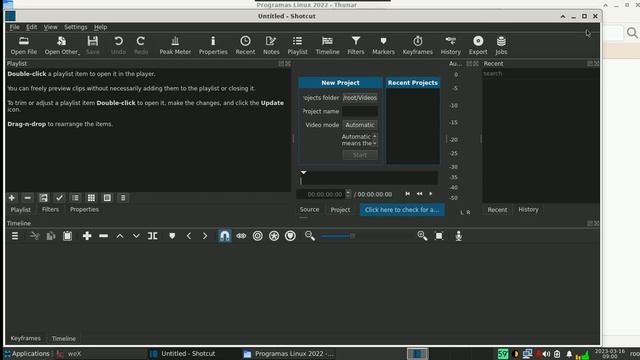Switch to Filters tab under playlist
Image resolution: width=640 pixels, height=360 pixels.
pyautogui.click(x=50, y=209)
